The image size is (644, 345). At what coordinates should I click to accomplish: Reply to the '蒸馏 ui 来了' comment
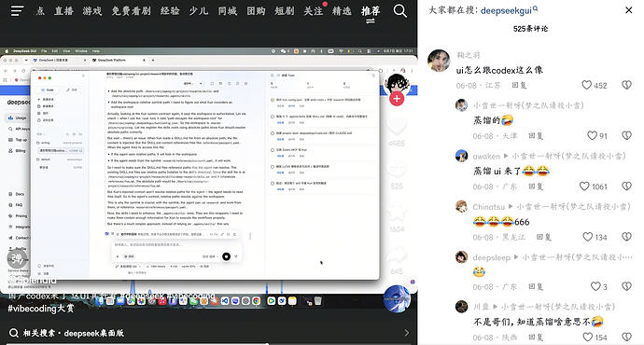[x=536, y=186]
